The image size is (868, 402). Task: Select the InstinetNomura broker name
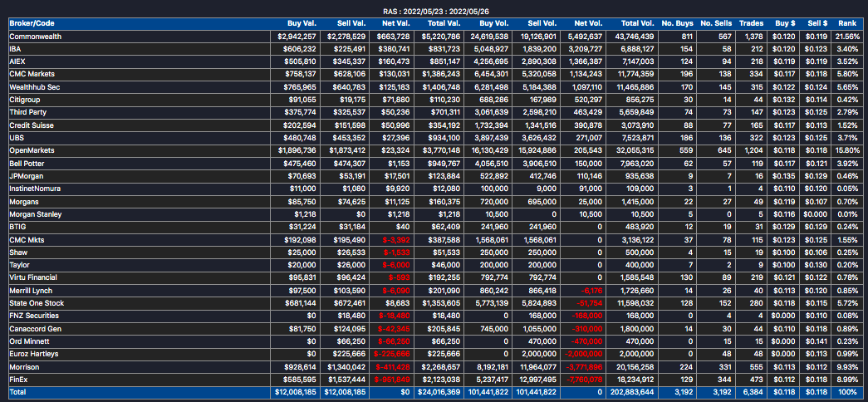tap(36, 189)
